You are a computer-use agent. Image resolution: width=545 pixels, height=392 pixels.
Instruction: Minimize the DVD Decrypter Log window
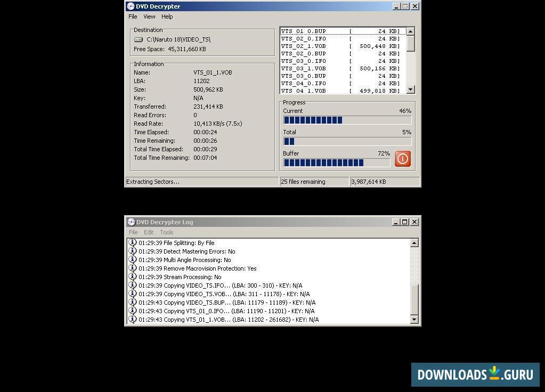[396, 222]
